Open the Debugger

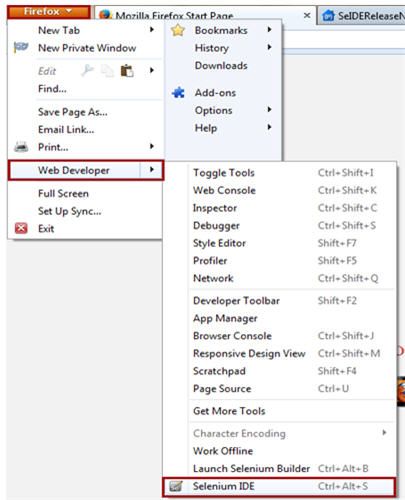280,226
